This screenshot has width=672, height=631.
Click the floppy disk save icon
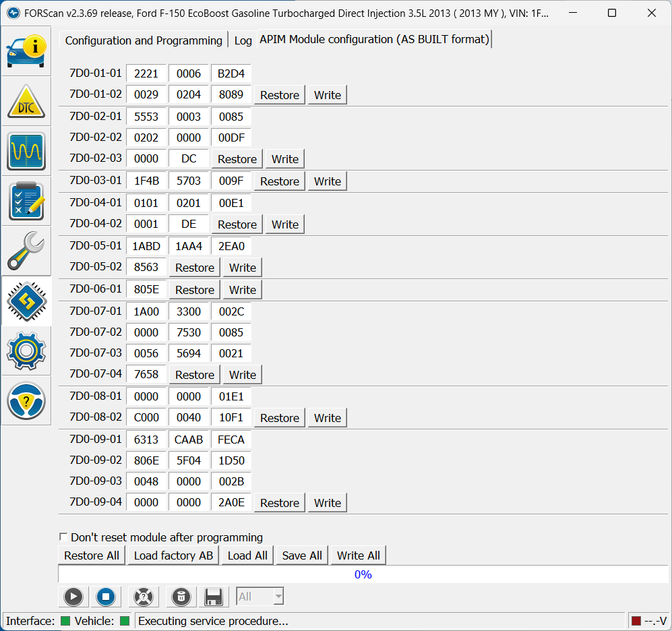point(214,597)
